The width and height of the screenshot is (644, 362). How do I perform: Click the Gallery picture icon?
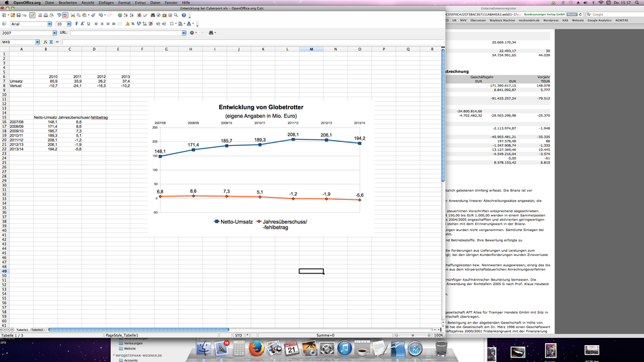coord(164,15)
